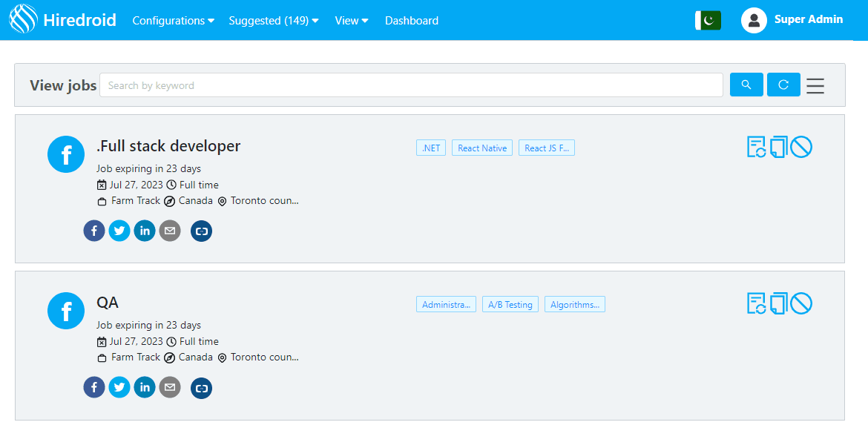Share QA job on LinkedIn
The image size is (868, 445).
(145, 387)
